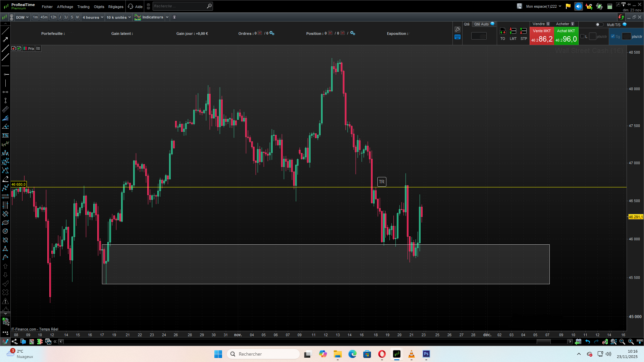The height and width of the screenshot is (362, 644).
Task: Click the Prix color price settings
Action: 29,49
